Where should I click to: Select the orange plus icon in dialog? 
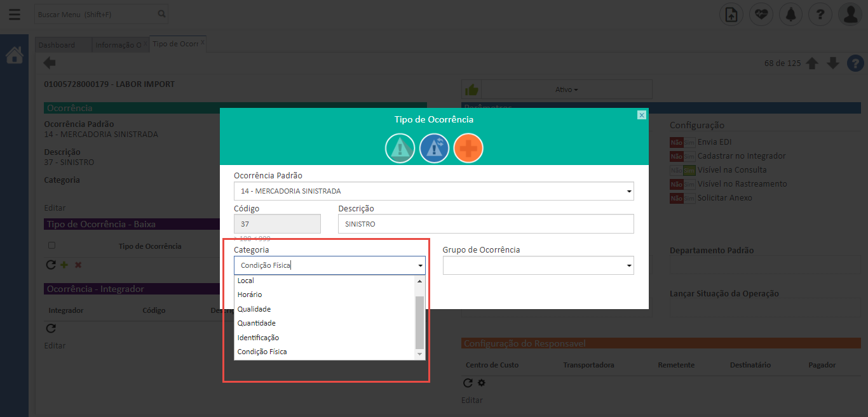[468, 149]
